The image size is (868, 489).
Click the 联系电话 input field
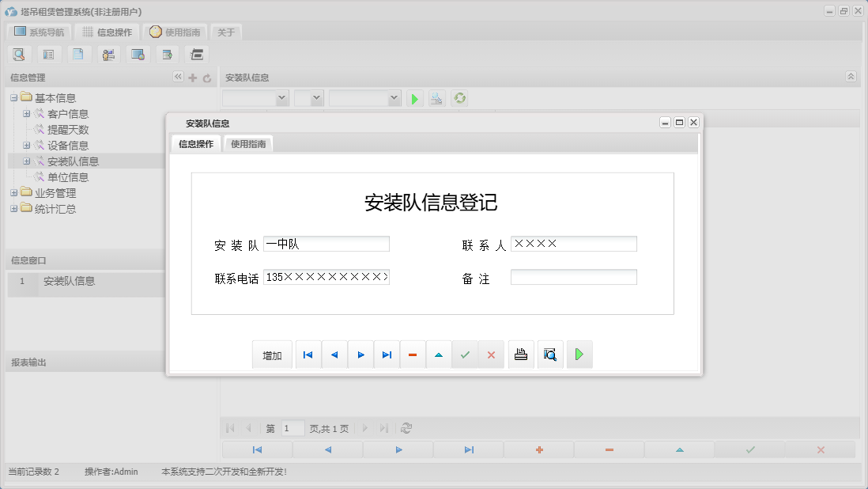326,277
